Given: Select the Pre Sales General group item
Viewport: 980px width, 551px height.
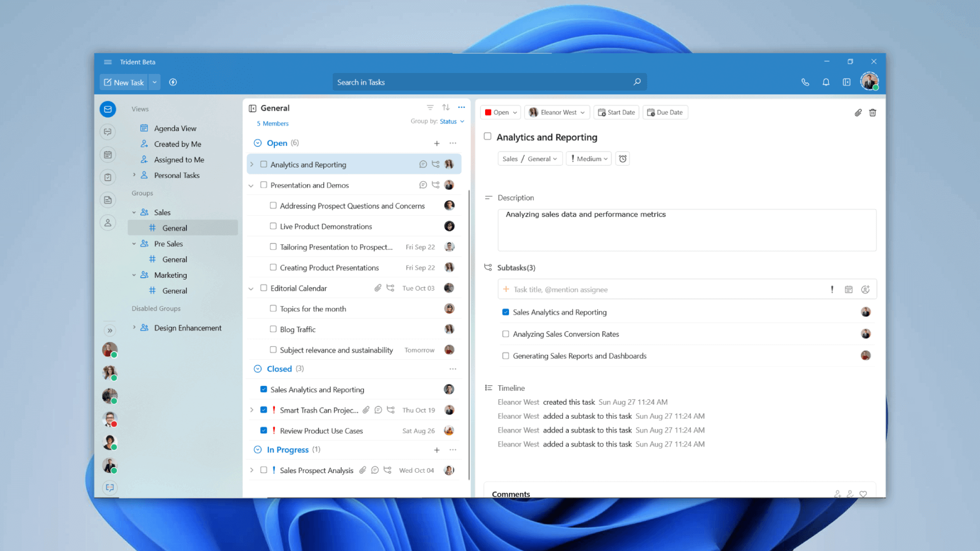Looking at the screenshot, I should (174, 258).
